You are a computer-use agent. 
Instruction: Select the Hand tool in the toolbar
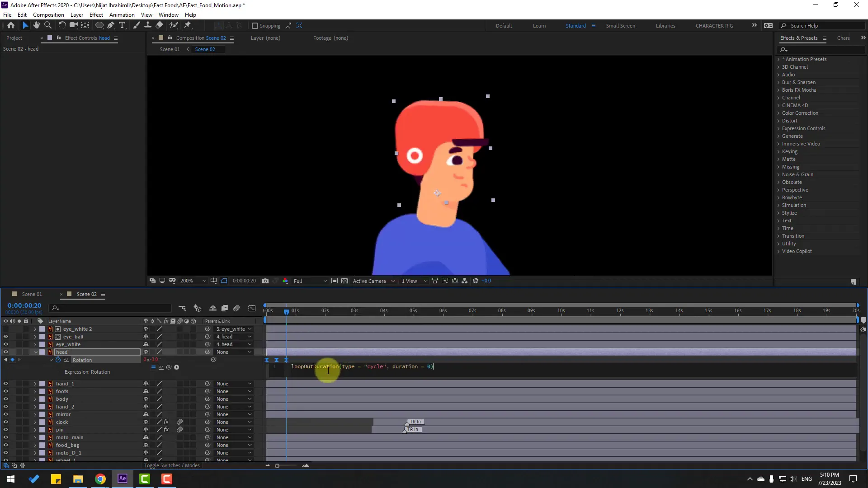point(36,25)
